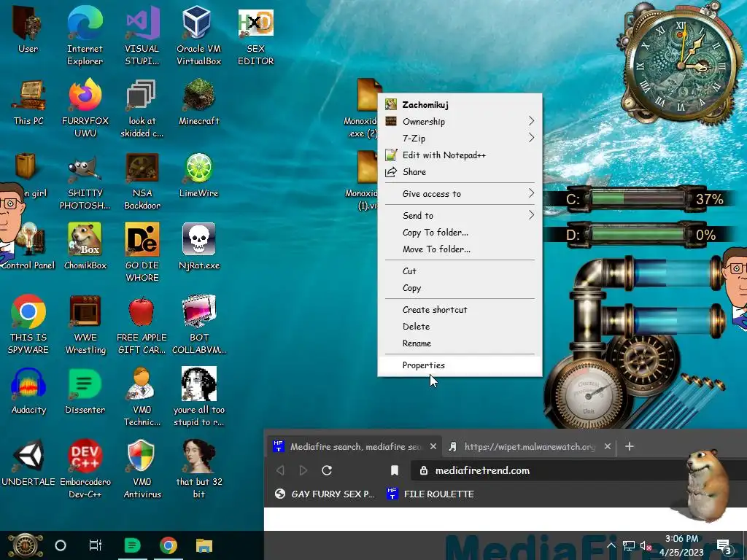Choose Rename in the context menu

(x=460, y=343)
